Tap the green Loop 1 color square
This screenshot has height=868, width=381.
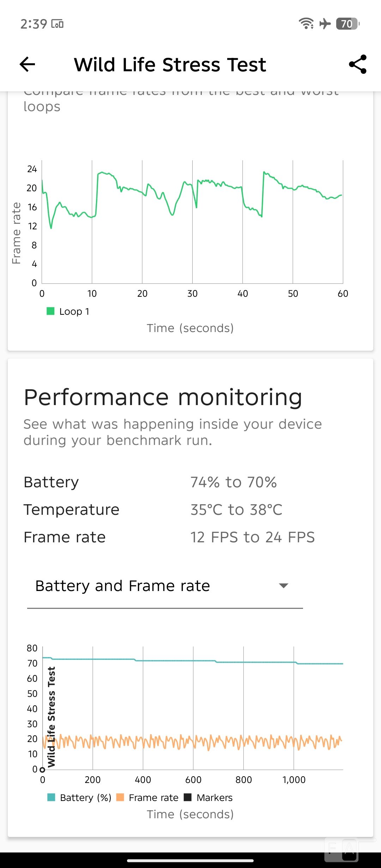[x=50, y=311]
